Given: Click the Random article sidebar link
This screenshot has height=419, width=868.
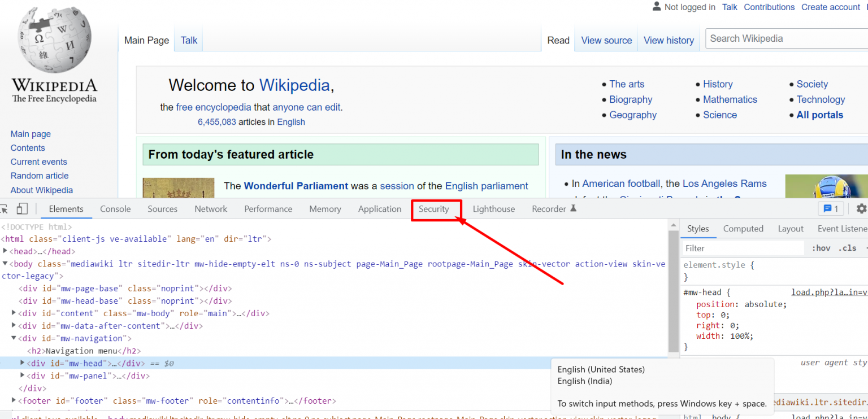Looking at the screenshot, I should [40, 176].
